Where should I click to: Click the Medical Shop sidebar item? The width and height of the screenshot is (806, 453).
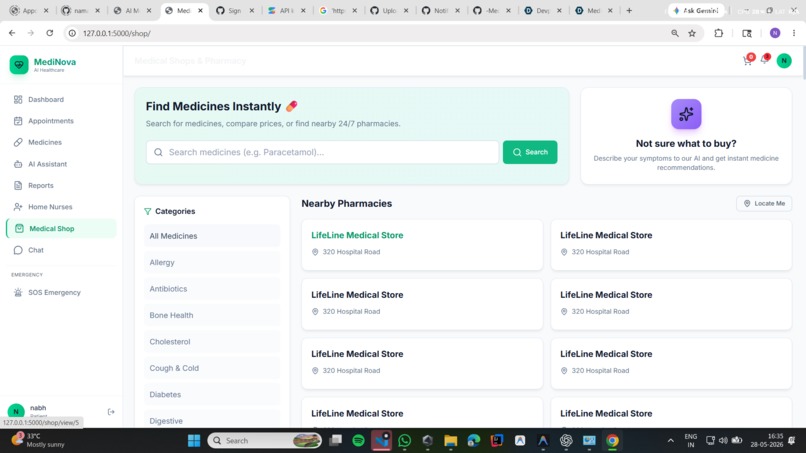click(61, 228)
